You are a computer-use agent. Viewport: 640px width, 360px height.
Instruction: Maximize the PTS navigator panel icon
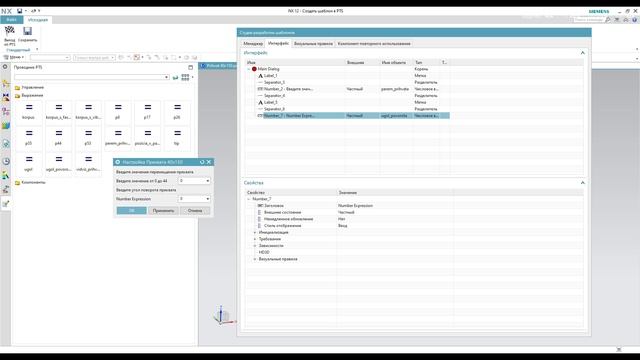(x=191, y=67)
